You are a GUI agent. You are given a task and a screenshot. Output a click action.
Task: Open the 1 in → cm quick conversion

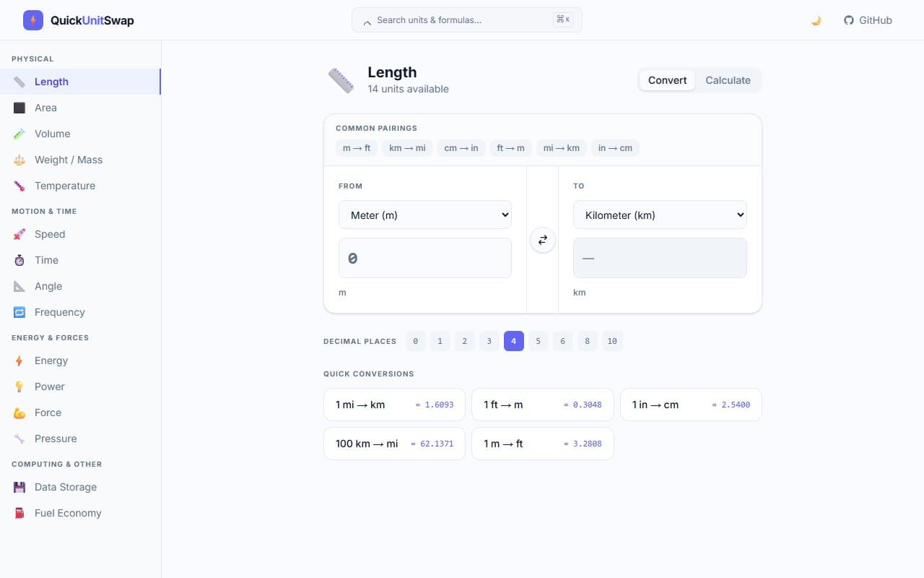tap(691, 405)
